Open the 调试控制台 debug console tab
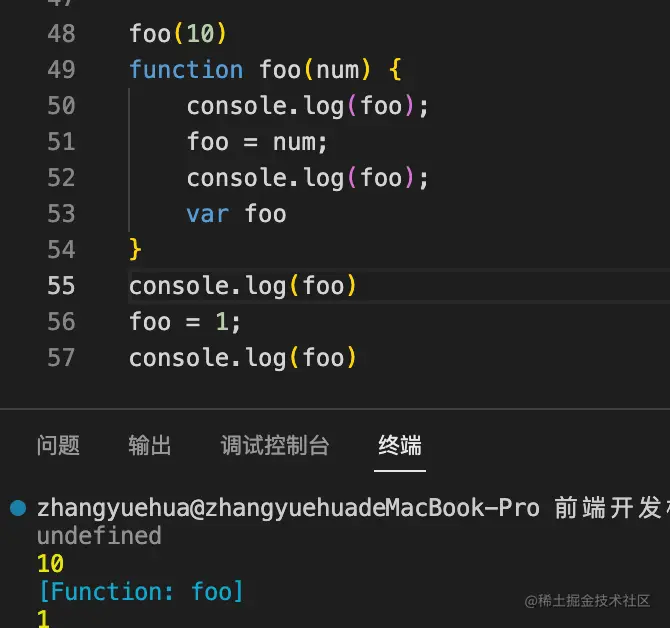Screen dimensions: 670x628 click(x=274, y=446)
